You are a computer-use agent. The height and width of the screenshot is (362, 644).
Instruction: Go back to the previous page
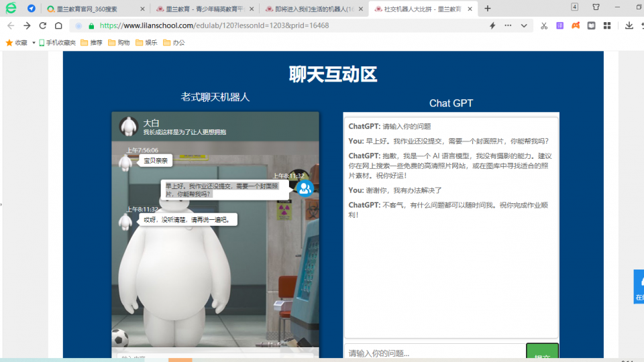click(x=11, y=25)
